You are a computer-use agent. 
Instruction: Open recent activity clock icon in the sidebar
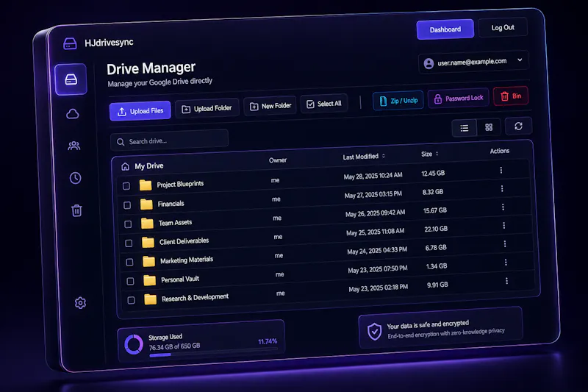pos(76,178)
